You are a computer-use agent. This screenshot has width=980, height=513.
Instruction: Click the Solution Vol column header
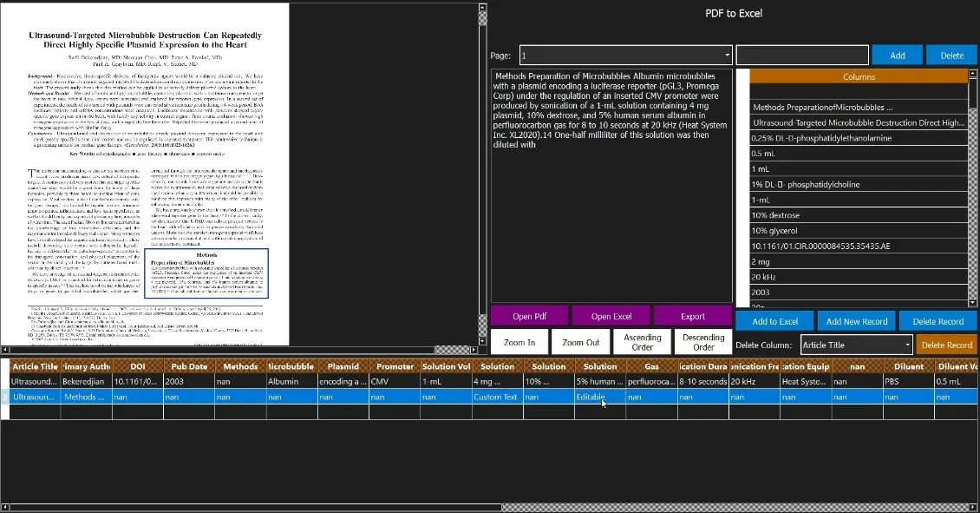tap(447, 366)
